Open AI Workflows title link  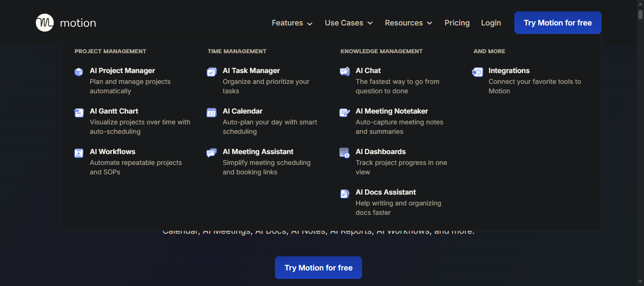[x=113, y=152]
